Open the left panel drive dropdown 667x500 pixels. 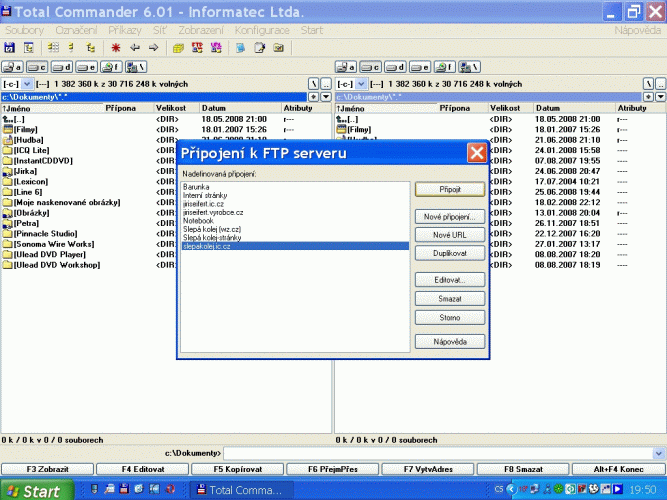(x=27, y=84)
